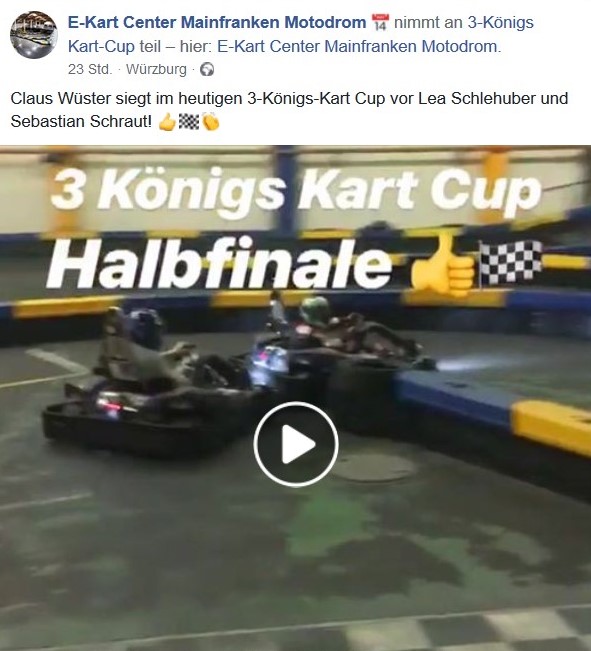Click the '23 Std.' post timestamp
The image size is (591, 651).
click(x=90, y=69)
